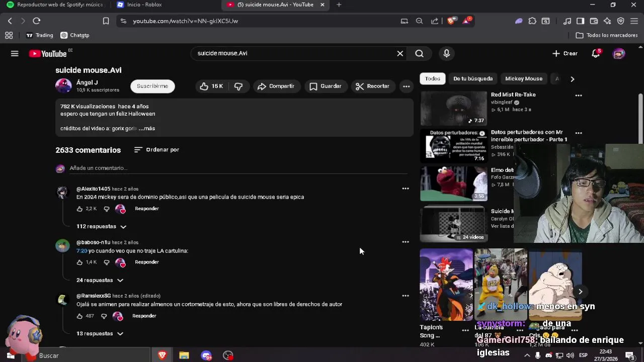
Task: Dislike the @baboso-n1u comment
Action: (106, 262)
